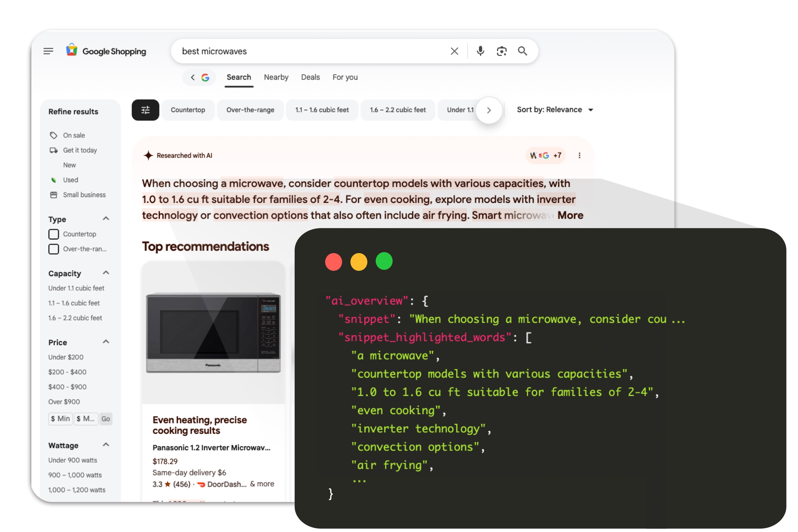The width and height of the screenshot is (798, 532).
Task: Start voice search with microphone
Action: [480, 51]
